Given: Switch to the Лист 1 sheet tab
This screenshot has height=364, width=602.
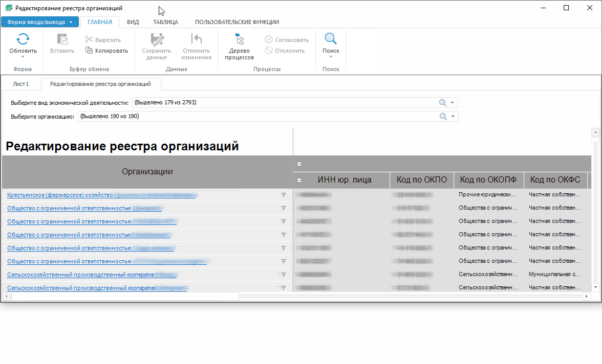Looking at the screenshot, I should (x=21, y=84).
